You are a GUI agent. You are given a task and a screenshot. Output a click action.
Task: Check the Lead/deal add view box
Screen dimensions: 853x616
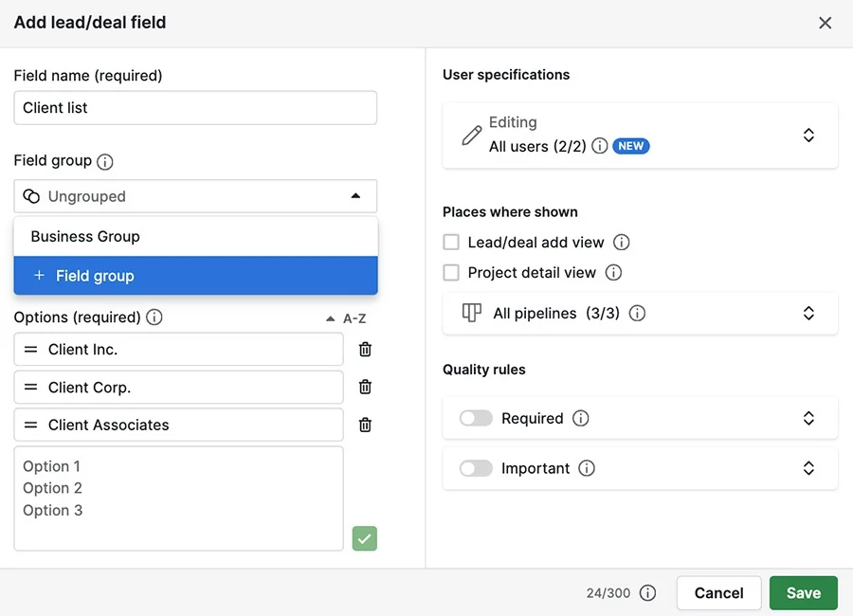click(x=451, y=243)
